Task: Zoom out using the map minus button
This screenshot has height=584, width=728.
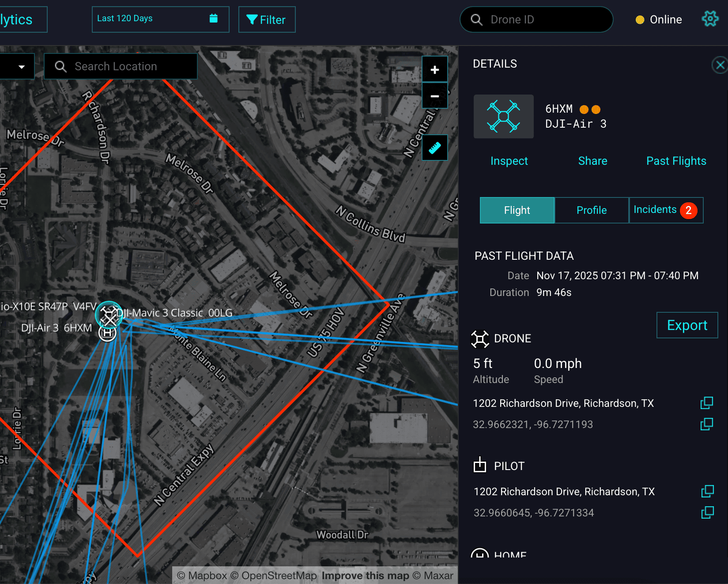Action: point(435,95)
